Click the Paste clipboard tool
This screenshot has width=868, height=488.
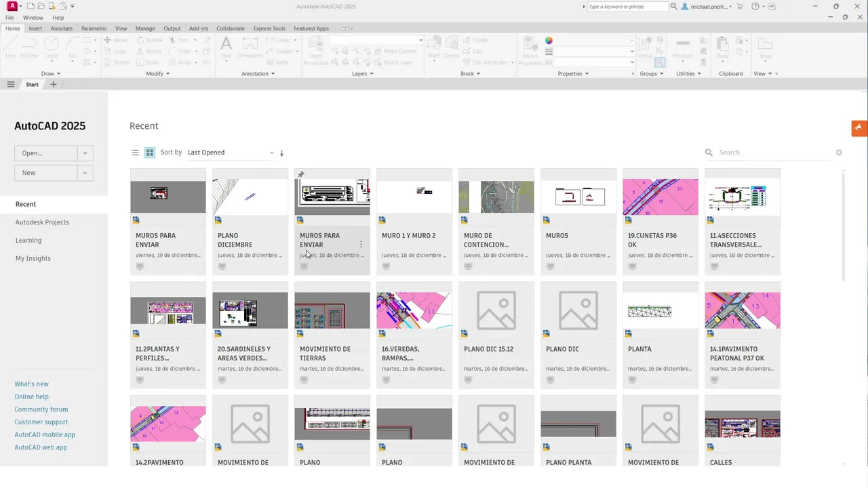click(723, 47)
